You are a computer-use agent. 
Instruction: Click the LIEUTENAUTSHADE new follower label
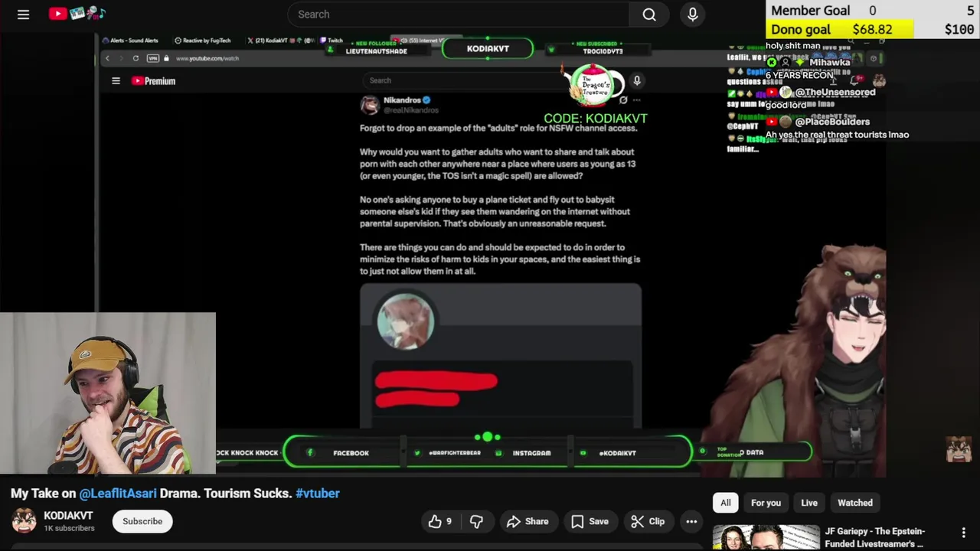coord(376,51)
